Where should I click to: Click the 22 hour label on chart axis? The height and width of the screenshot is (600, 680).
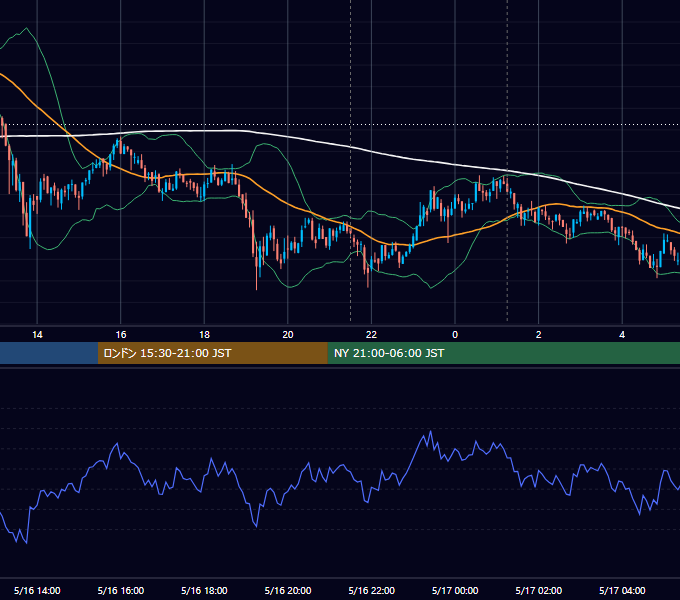coord(371,335)
